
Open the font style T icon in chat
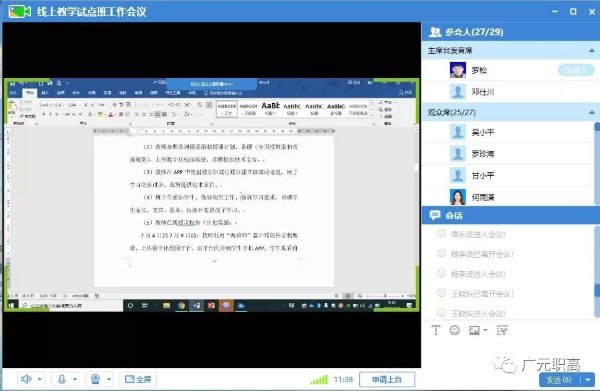click(436, 330)
